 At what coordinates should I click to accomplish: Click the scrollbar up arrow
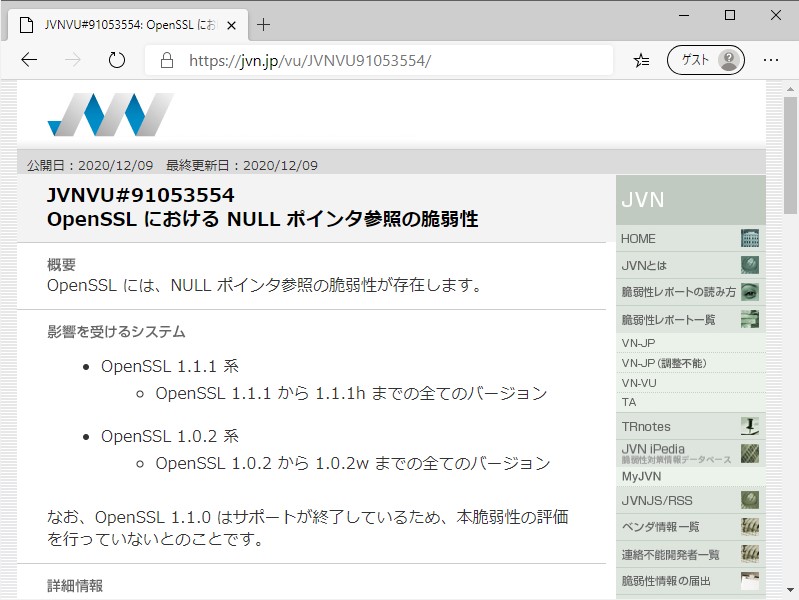click(x=790, y=89)
